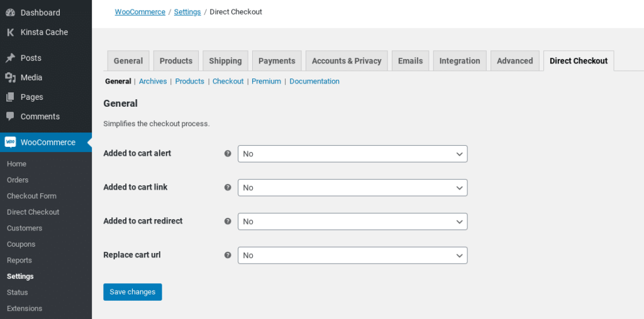Viewport: 644px width, 319px height.
Task: Switch to the Accounts & Privacy tab
Action: tap(347, 61)
